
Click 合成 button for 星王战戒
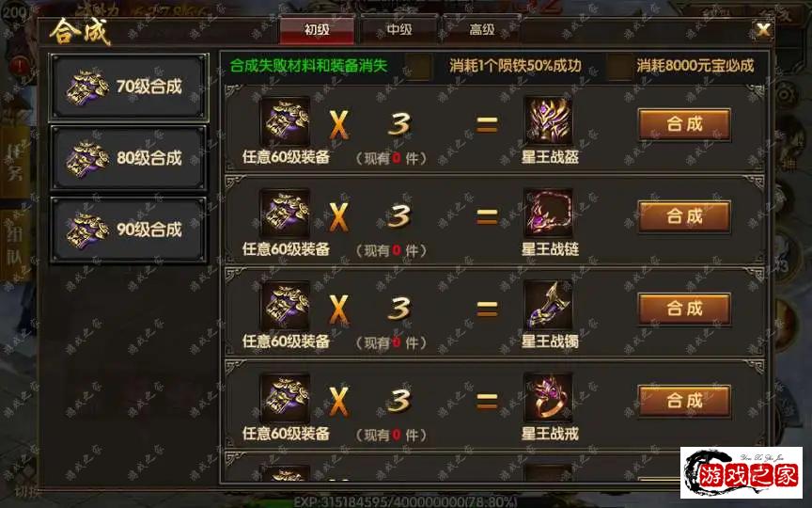point(684,401)
